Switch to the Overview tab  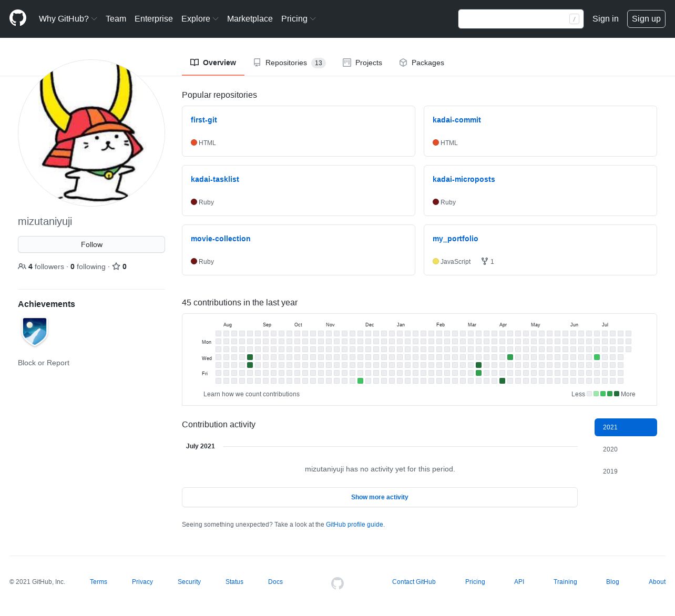pyautogui.click(x=213, y=63)
